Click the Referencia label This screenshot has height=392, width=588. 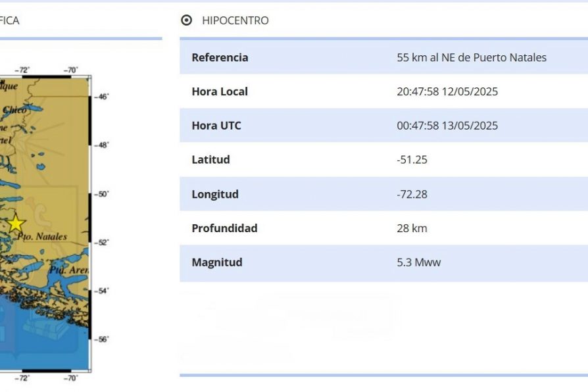(220, 57)
